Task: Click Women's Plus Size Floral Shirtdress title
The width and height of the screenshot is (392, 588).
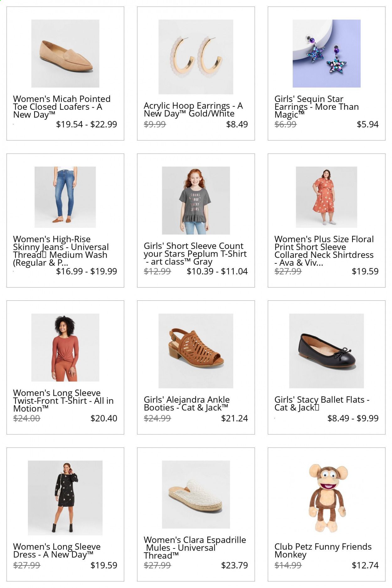Action: [324, 251]
